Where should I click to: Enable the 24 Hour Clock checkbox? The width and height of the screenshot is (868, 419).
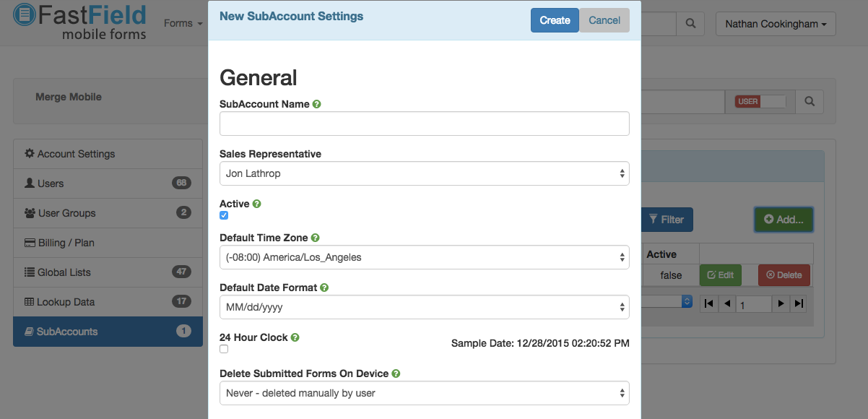coord(224,349)
